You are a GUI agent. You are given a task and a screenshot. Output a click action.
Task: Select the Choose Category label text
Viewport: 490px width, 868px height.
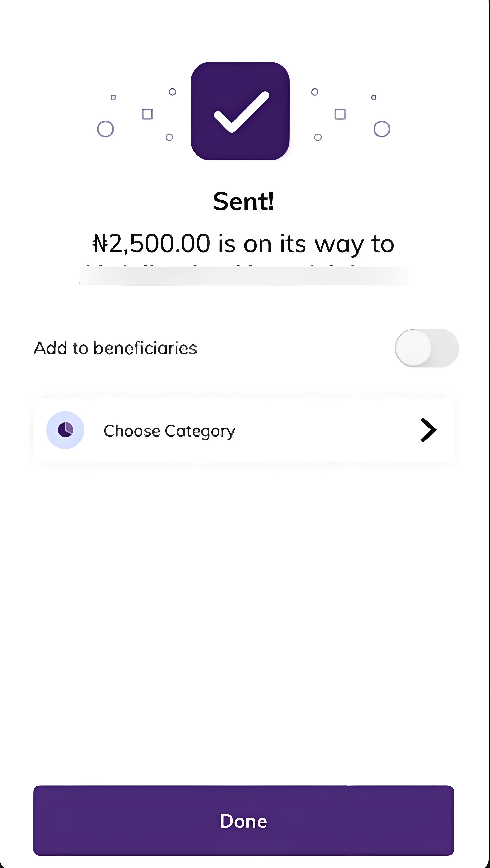[169, 431]
